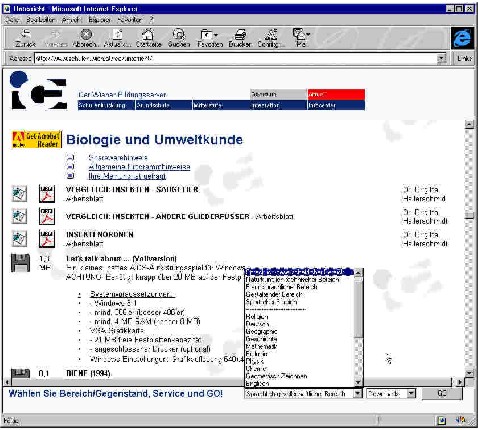Open Ihre Meinung ist gefragt link
This screenshot has height=430, width=478.
(127, 176)
